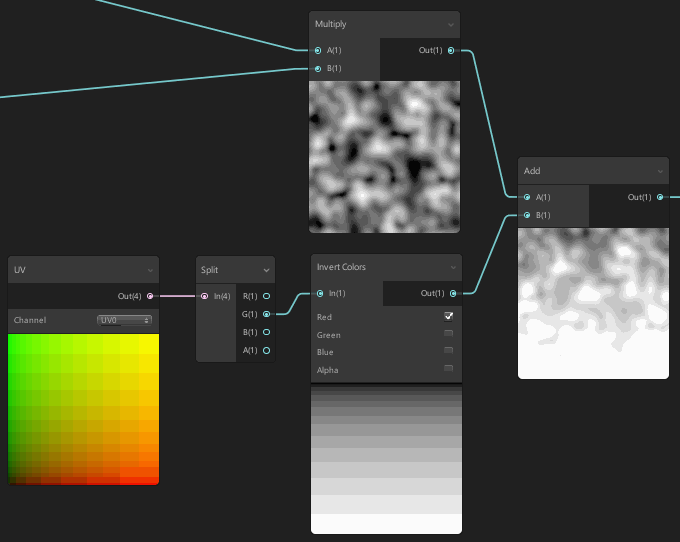Click the Split node In(4) input port
The width and height of the screenshot is (680, 542).
tap(204, 296)
